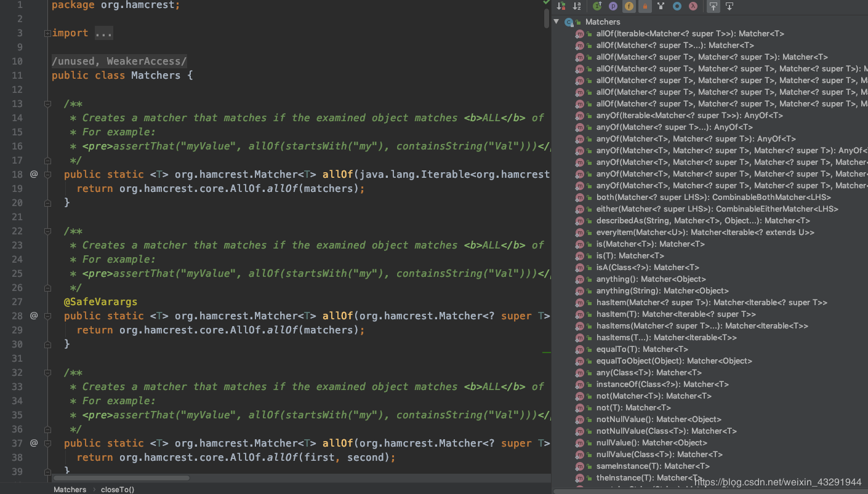Select Matchers in the breadcrumb bar
This screenshot has width=868, height=494.
tap(70, 490)
